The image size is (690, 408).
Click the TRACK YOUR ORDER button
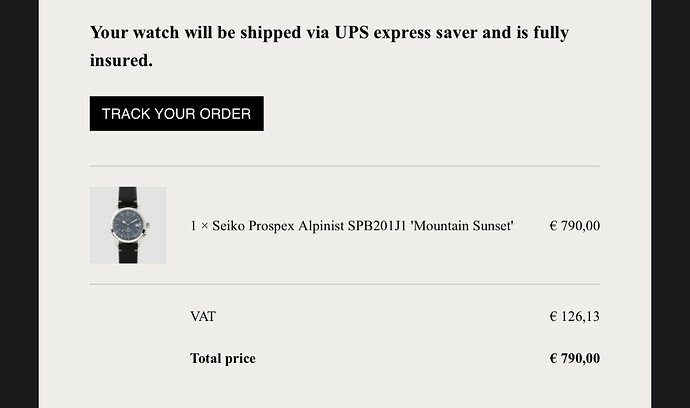[176, 114]
